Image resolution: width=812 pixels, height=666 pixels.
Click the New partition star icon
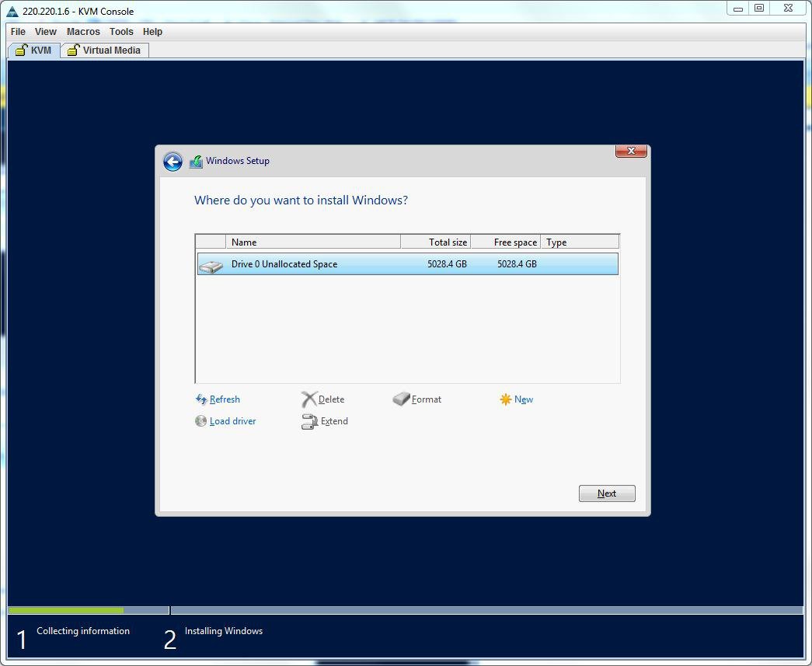click(505, 399)
